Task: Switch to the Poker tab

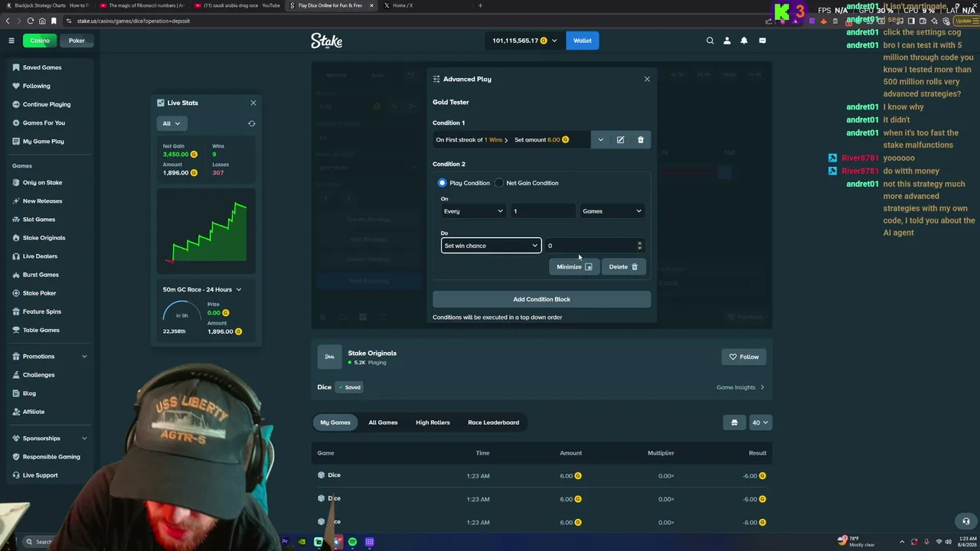Action: coord(77,41)
